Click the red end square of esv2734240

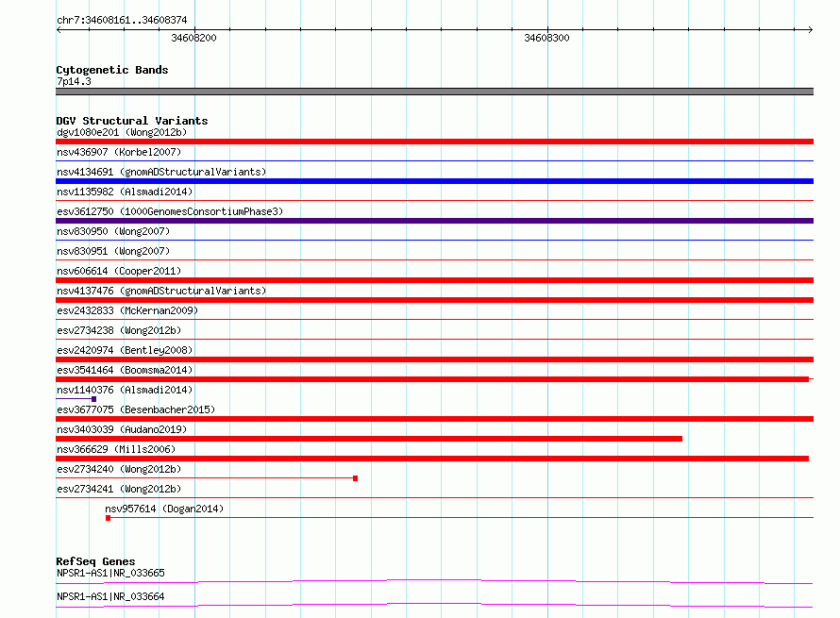tap(355, 478)
